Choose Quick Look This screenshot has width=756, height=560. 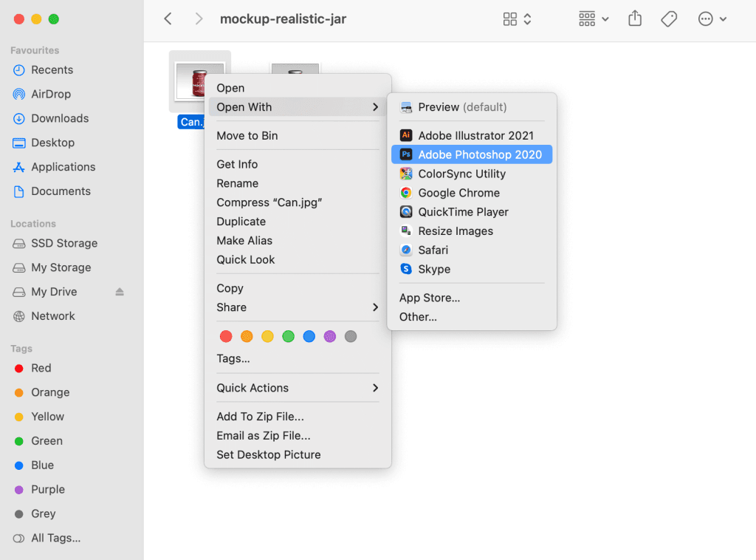click(x=298, y=259)
